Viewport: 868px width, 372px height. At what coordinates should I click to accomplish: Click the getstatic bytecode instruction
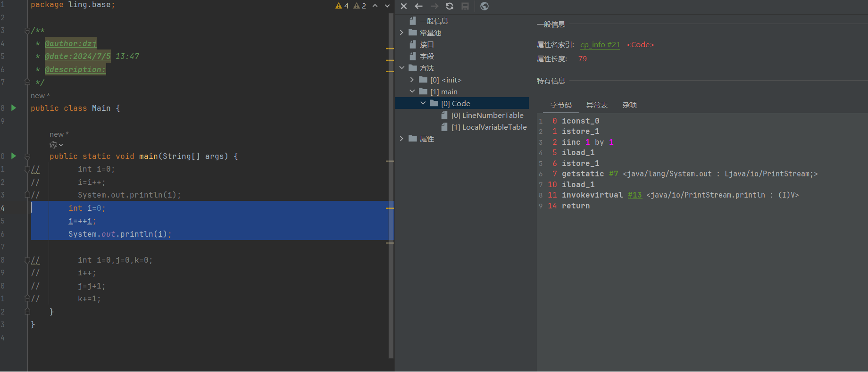pos(583,174)
